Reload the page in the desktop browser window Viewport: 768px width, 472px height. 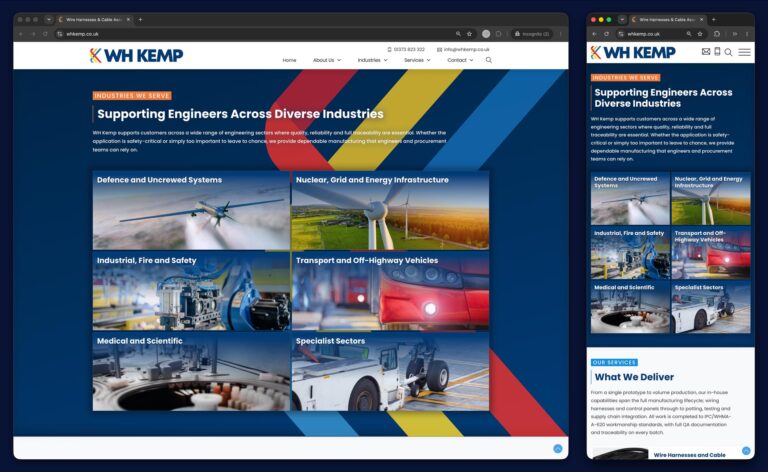pos(45,34)
